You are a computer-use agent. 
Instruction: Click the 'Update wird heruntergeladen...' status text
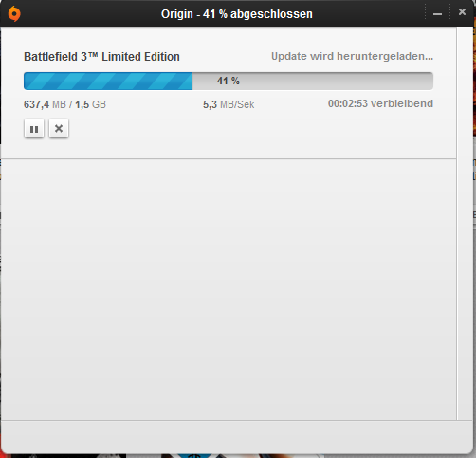[x=352, y=56]
